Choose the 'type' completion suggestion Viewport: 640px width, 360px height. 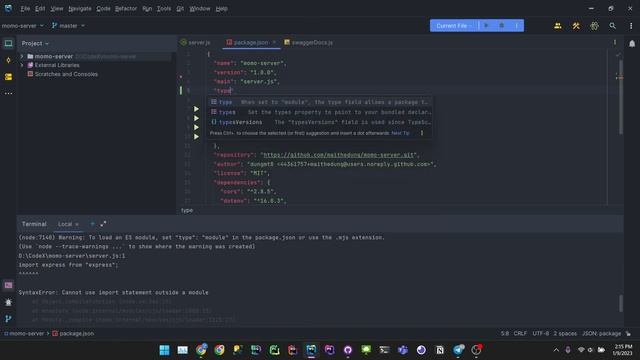320,102
